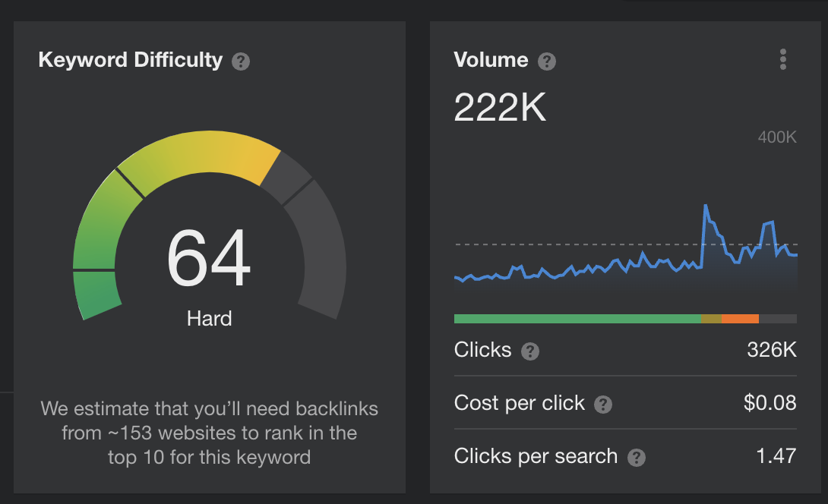Click the Clicks label
Viewport: 828px width, 504px height.
[482, 350]
